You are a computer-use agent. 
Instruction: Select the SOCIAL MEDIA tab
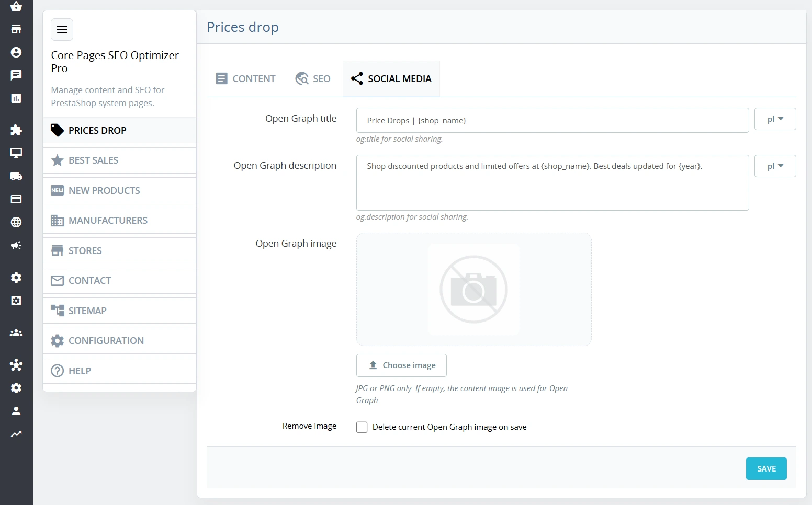pos(391,79)
